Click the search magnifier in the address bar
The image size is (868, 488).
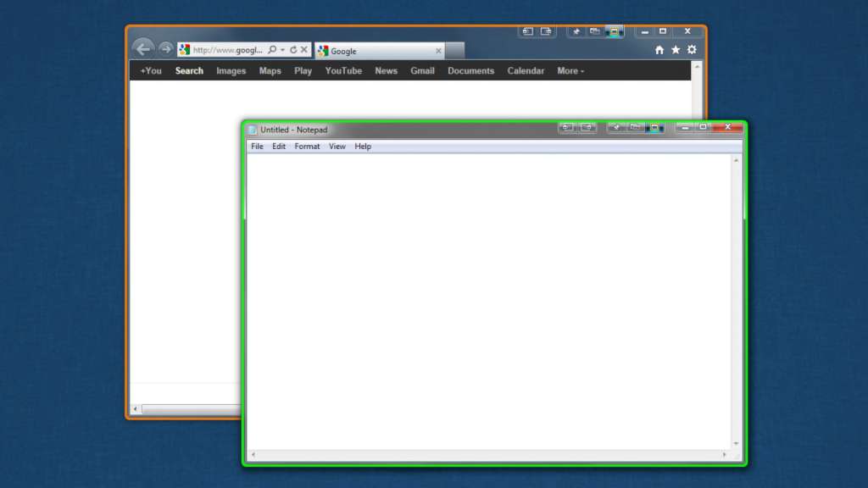coord(271,49)
